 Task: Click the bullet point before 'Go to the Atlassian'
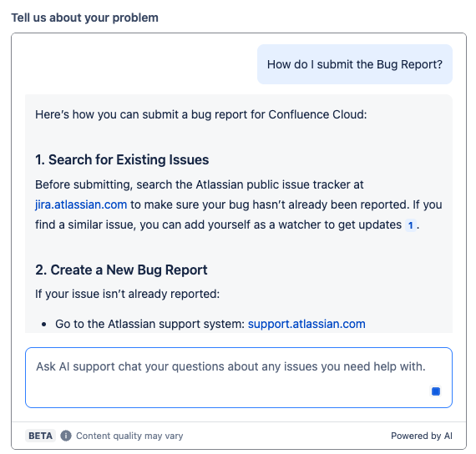click(x=44, y=325)
